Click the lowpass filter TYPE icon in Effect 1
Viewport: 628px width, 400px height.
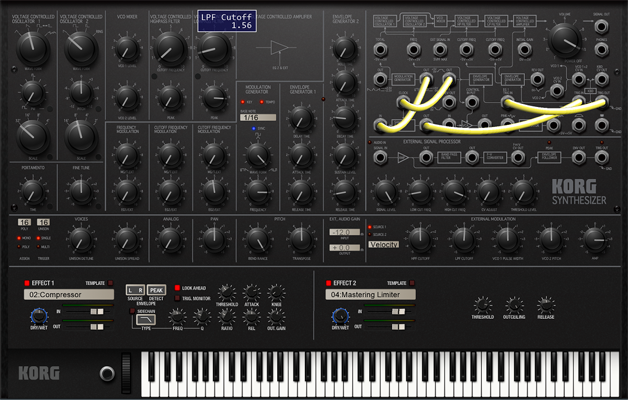pos(146,319)
